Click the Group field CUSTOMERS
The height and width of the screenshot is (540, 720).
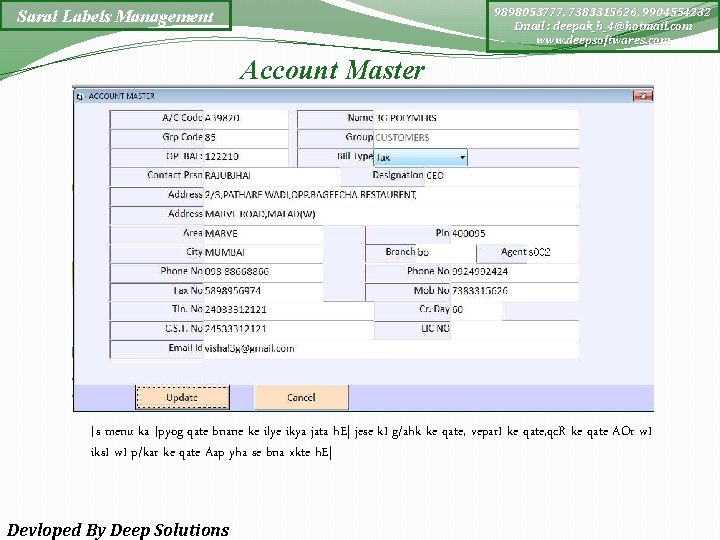pyautogui.click(x=477, y=137)
